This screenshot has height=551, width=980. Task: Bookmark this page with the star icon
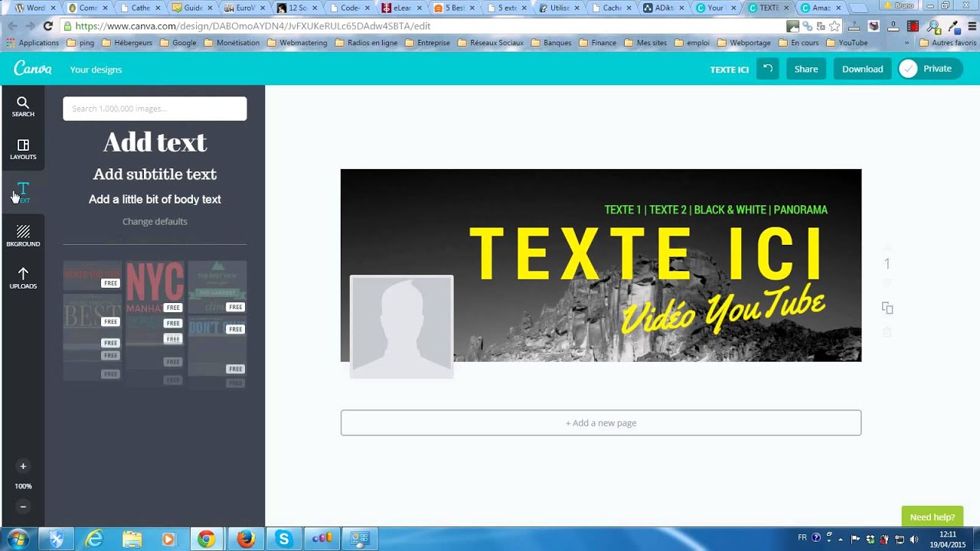pyautogui.click(x=835, y=26)
